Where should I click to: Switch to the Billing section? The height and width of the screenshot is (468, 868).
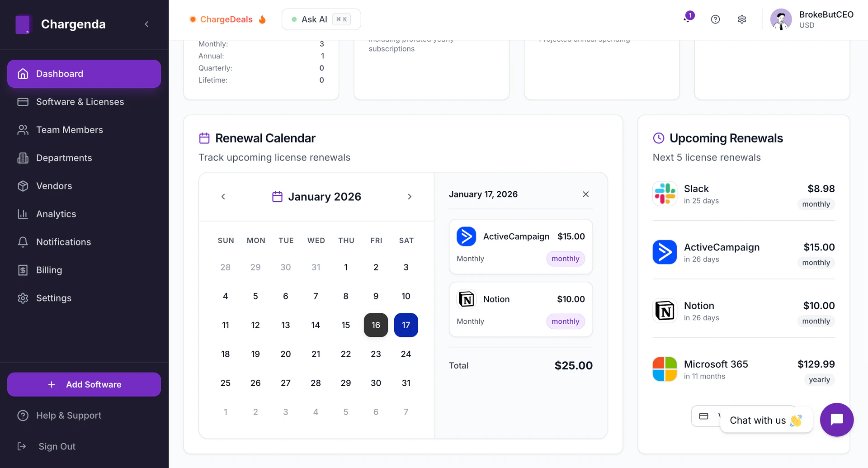49,270
